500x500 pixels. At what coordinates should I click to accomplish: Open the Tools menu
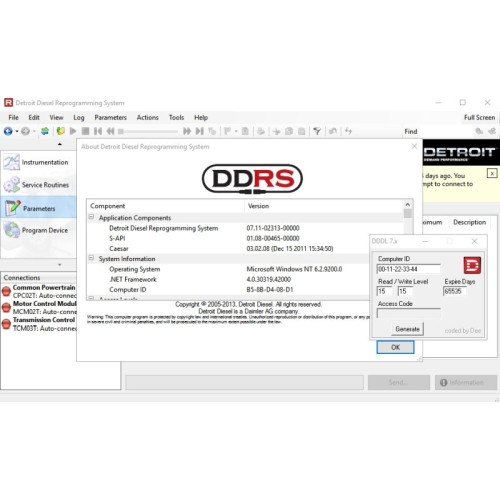[x=176, y=117]
